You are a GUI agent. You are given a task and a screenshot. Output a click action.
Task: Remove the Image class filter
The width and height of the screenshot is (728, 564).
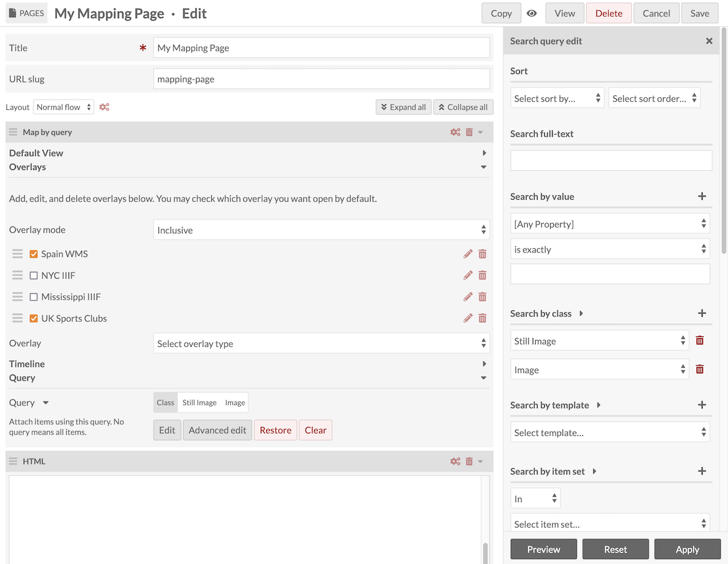(x=699, y=369)
